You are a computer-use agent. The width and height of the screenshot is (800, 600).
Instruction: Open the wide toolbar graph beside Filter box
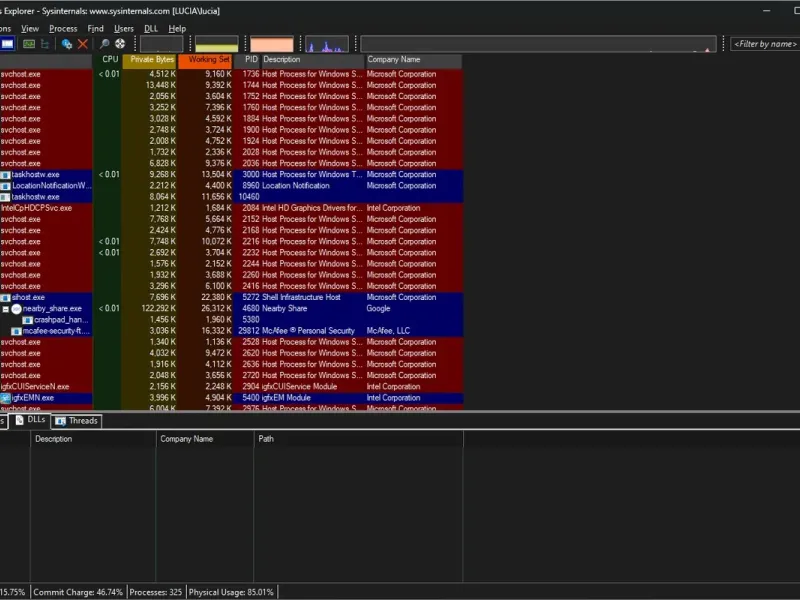coord(538,44)
